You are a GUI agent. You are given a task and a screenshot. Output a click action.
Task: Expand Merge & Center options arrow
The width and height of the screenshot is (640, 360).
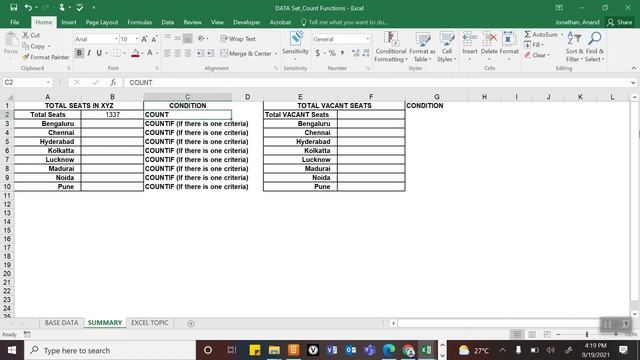pos(276,53)
